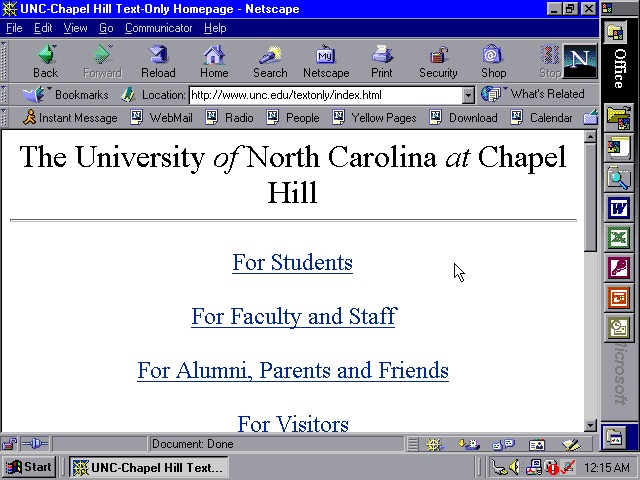Click the page icon beside Location
Screen dimensions: 640x480
pyautogui.click(x=128, y=95)
